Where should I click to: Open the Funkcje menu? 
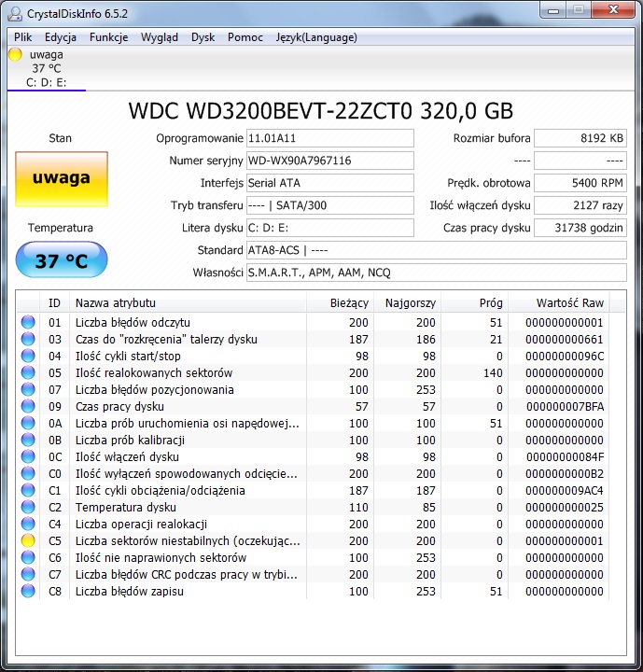coord(108,37)
